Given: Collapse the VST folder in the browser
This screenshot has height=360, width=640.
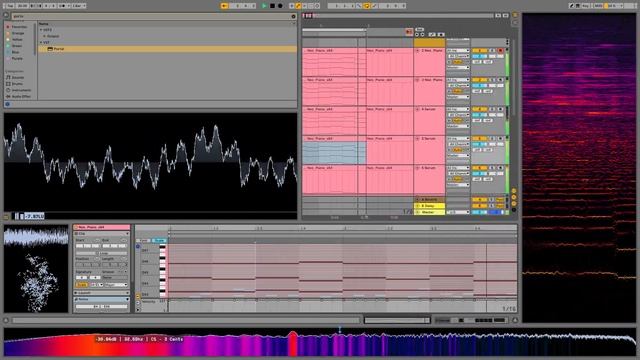Looking at the screenshot, I should [x=41, y=42].
